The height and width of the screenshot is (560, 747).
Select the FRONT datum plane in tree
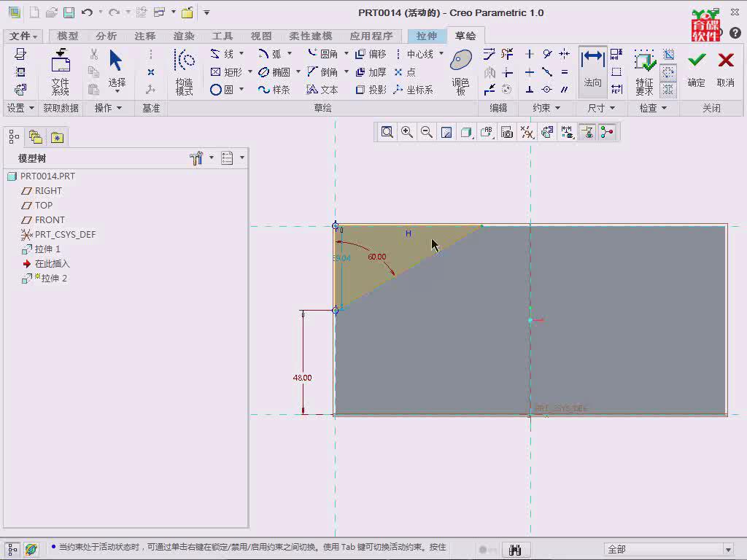43,220
